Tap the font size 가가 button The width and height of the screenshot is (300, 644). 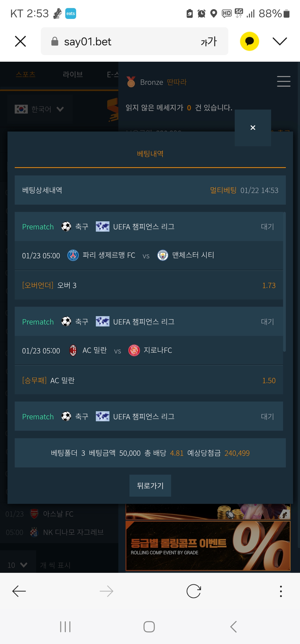[209, 41]
